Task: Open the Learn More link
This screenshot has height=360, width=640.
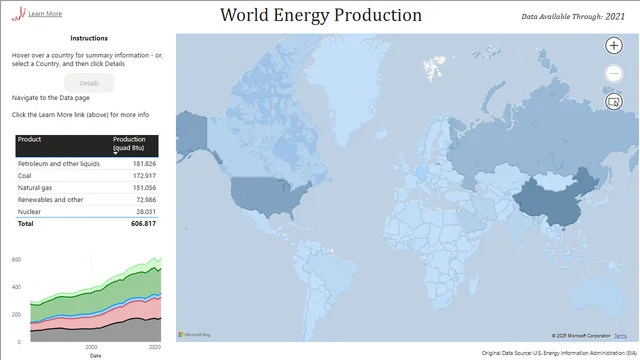Action: point(45,14)
